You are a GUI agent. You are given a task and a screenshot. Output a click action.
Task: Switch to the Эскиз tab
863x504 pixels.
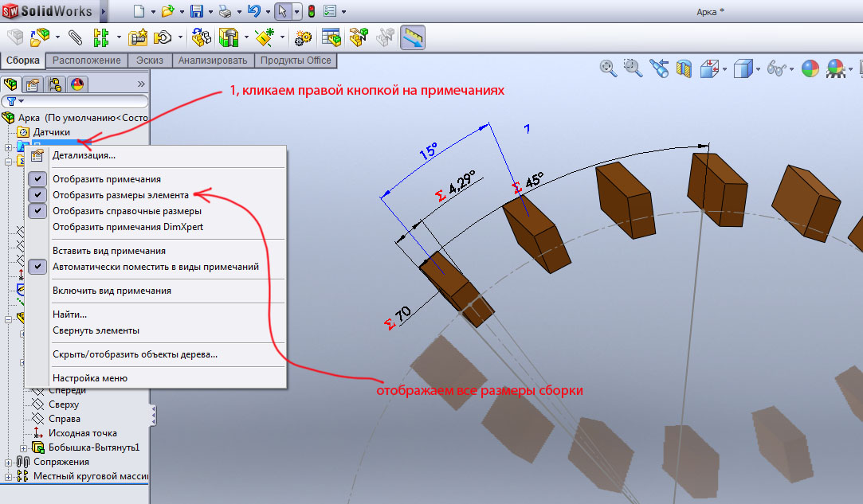click(150, 61)
